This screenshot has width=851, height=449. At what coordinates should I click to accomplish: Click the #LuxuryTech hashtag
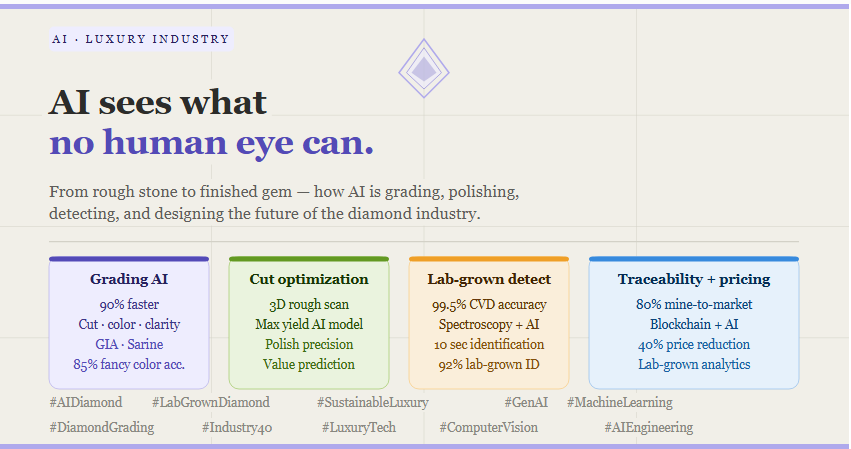click(x=359, y=427)
